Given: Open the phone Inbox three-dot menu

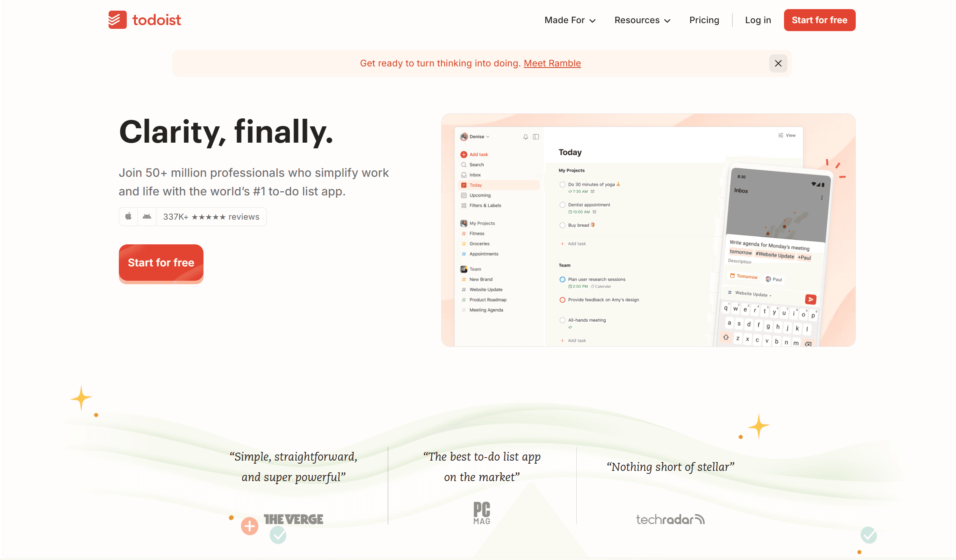Looking at the screenshot, I should (822, 198).
